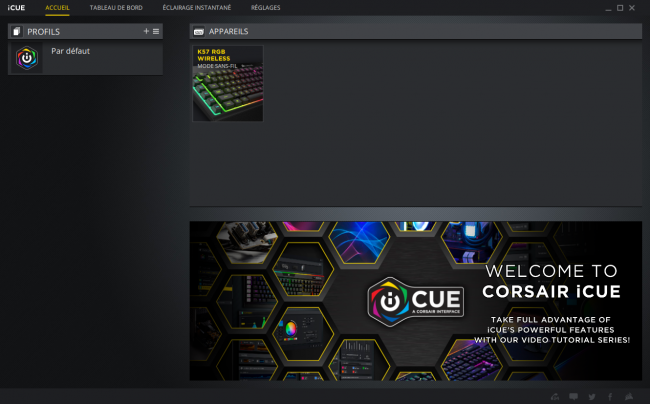Open the Twitter icon in footer

pyautogui.click(x=592, y=397)
